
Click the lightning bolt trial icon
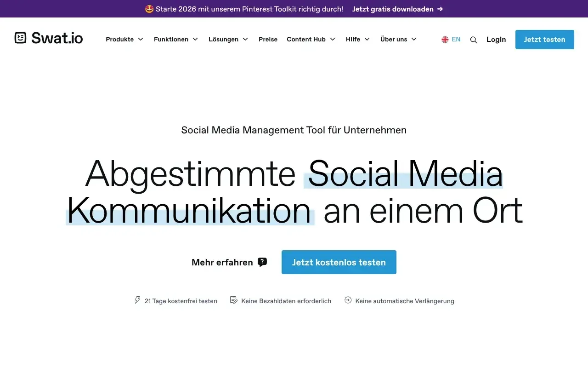click(x=137, y=300)
